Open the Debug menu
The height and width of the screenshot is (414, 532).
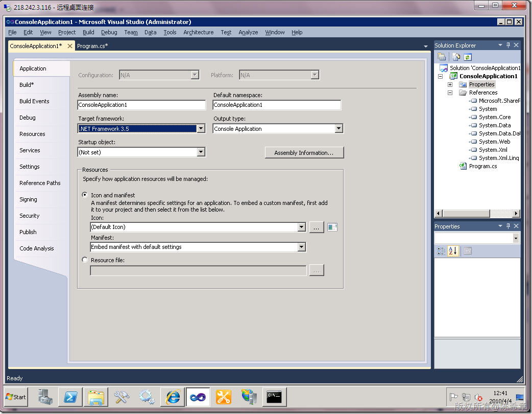(x=109, y=32)
